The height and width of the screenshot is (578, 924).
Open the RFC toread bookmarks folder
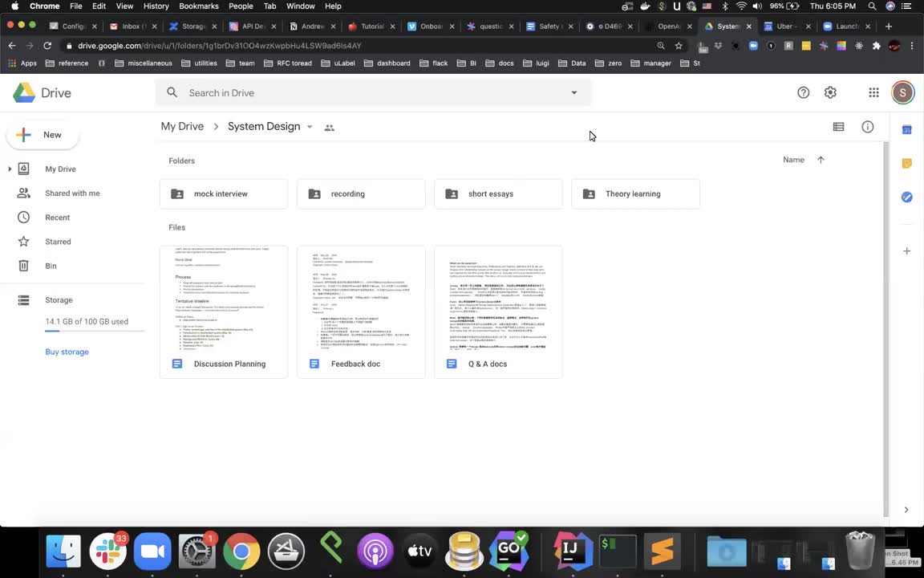(x=288, y=63)
